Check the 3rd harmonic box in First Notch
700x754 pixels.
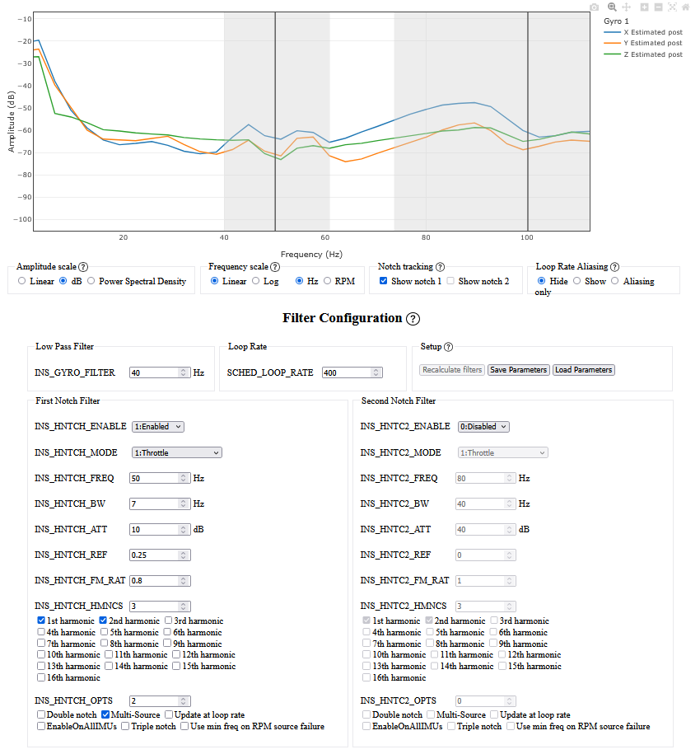click(169, 621)
